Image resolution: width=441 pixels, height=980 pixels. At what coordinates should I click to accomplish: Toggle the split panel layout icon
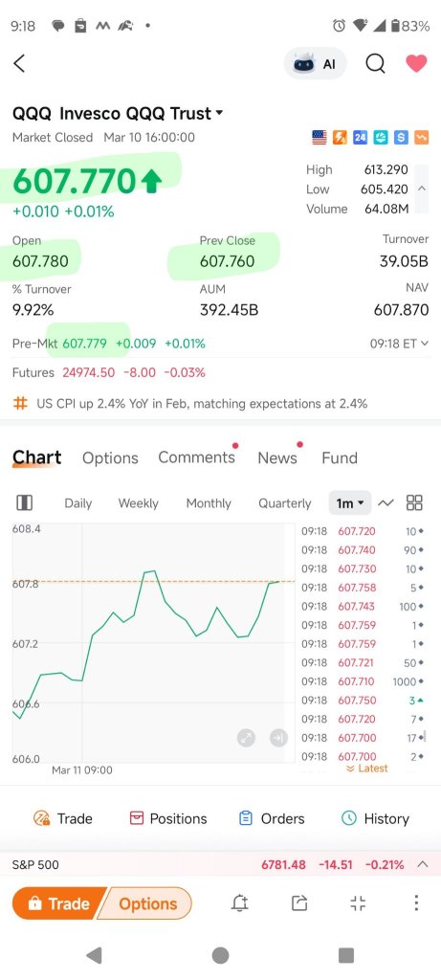pyautogui.click(x=24, y=503)
